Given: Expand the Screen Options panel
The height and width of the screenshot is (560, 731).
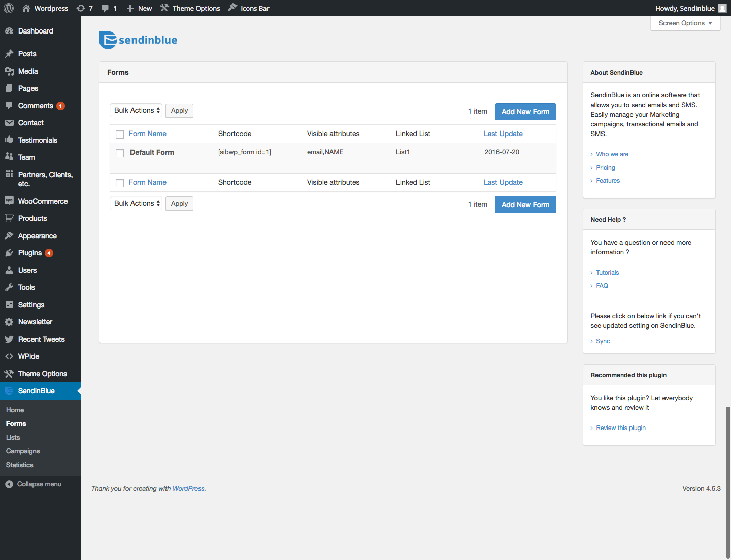Looking at the screenshot, I should [685, 23].
